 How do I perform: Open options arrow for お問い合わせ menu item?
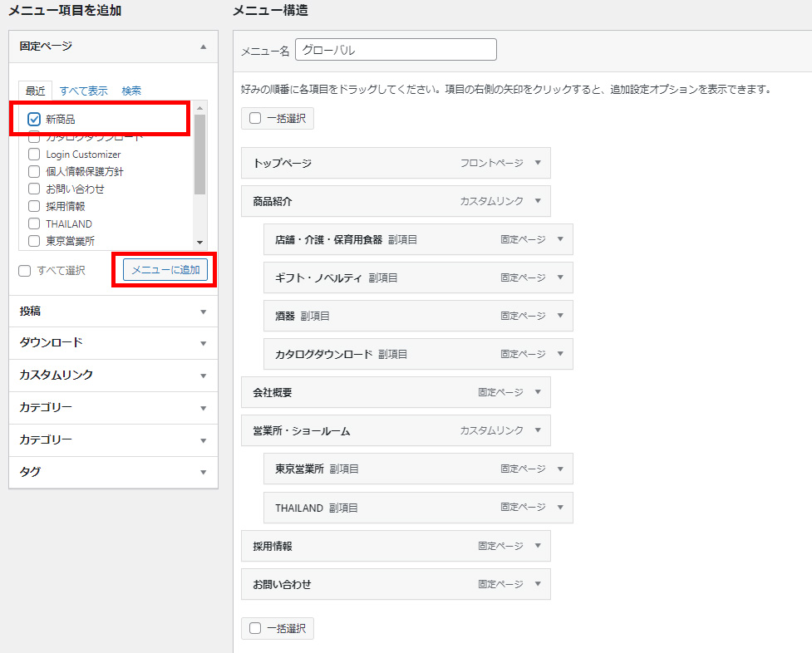(x=538, y=584)
